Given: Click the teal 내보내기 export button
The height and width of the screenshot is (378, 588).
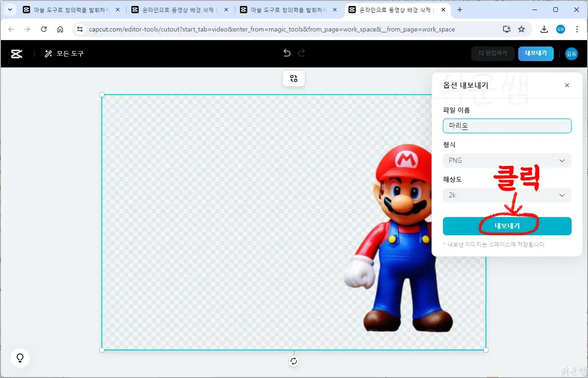Looking at the screenshot, I should coord(507,226).
